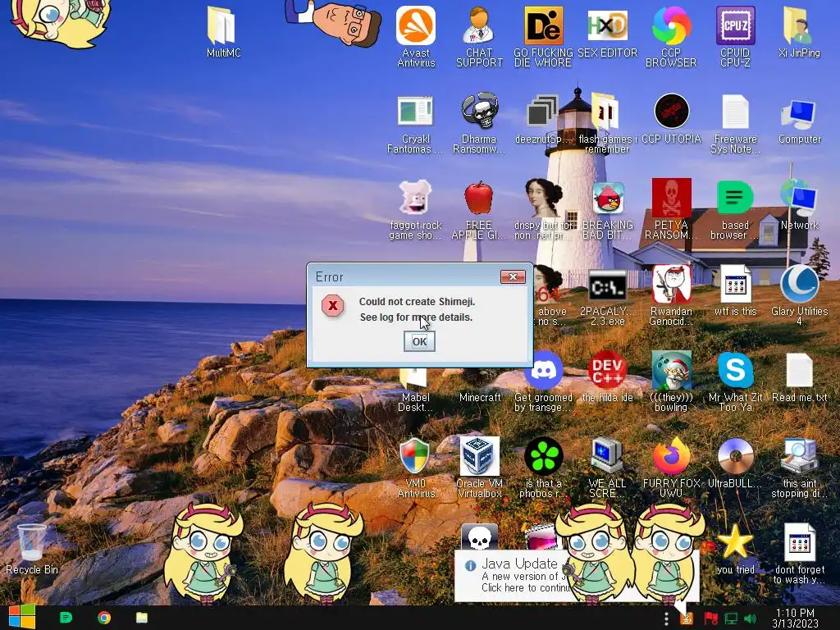Select the hilda ide DEV C++ icon
The image size is (840, 630).
607,377
